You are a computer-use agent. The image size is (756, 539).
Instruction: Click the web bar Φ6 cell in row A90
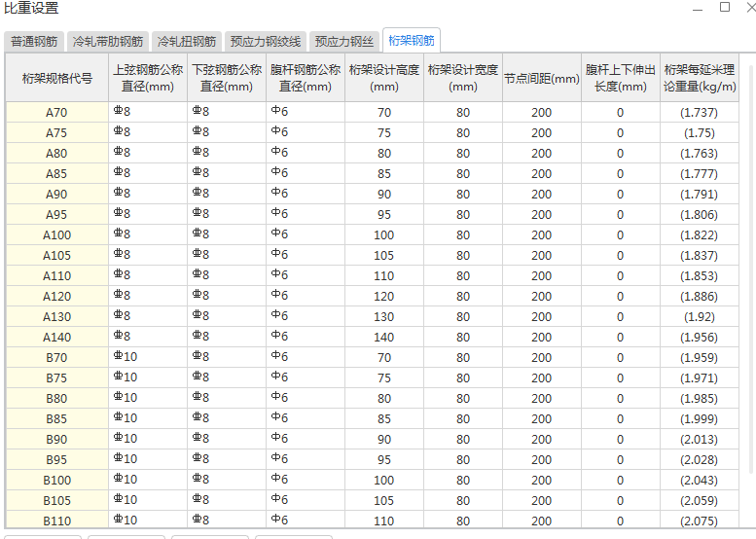306,194
